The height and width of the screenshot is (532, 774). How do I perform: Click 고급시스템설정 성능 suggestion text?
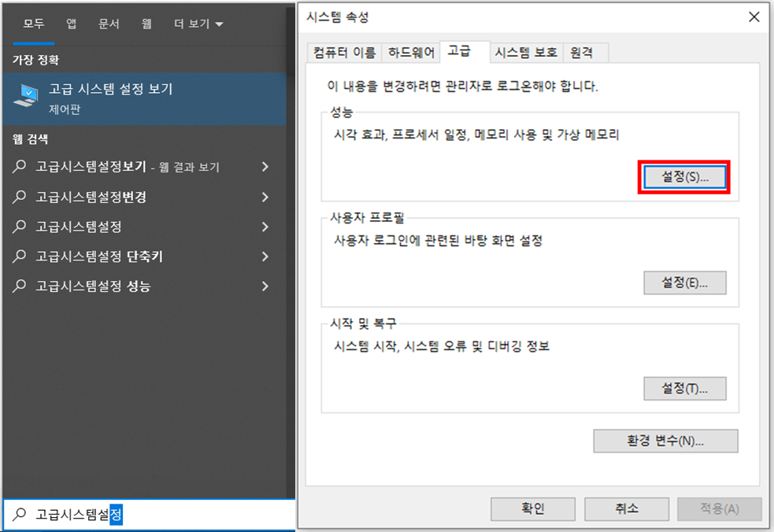[93, 286]
